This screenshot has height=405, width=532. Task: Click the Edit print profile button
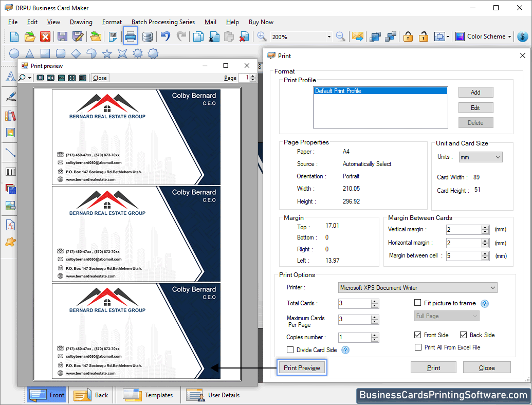tap(475, 108)
